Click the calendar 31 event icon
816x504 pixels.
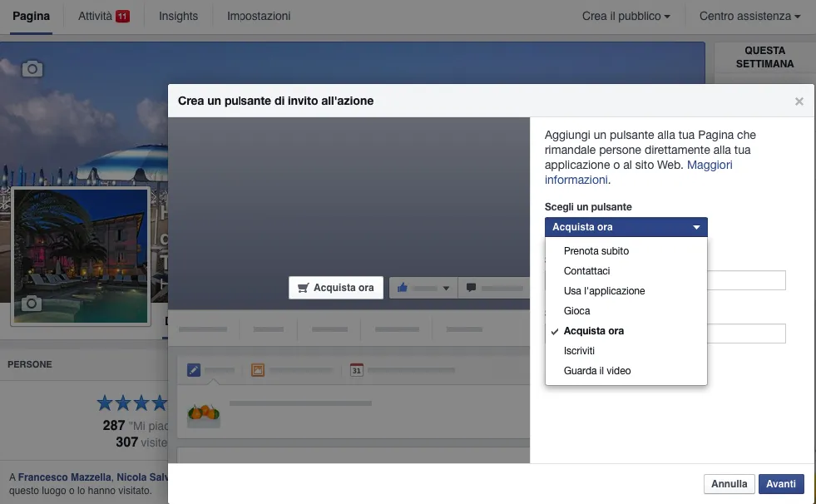[357, 370]
